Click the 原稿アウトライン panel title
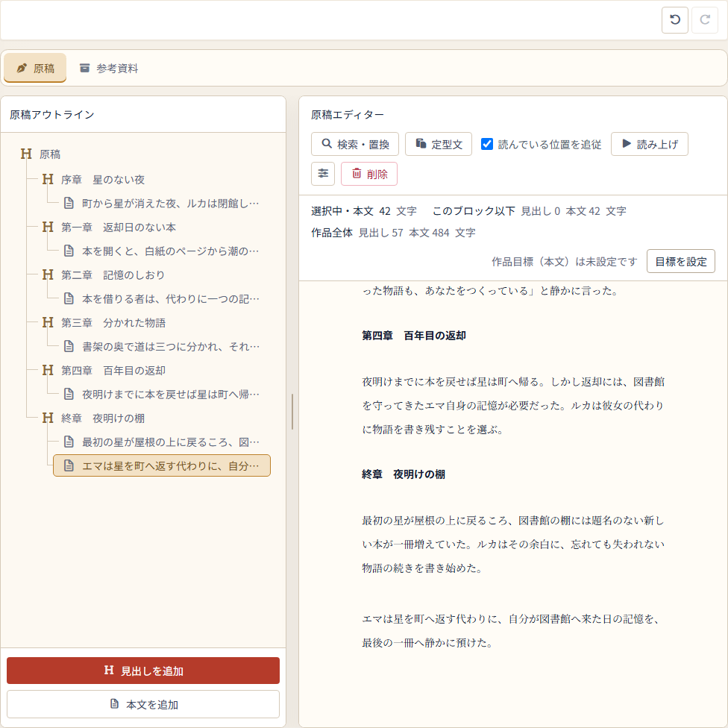 pos(52,115)
